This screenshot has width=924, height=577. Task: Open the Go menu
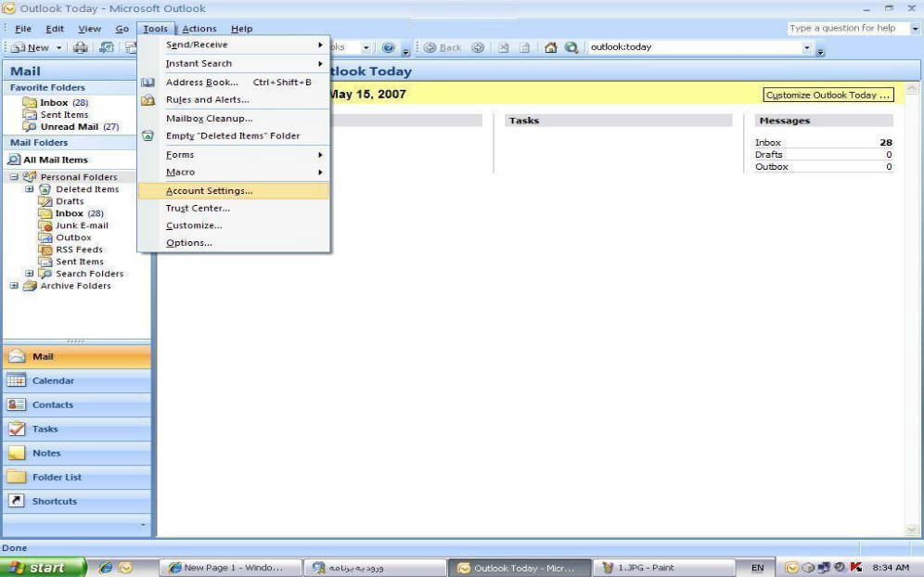pyautogui.click(x=122, y=28)
